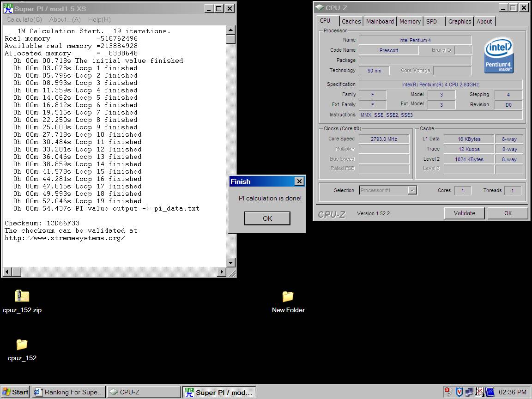Viewport: 532px width, 399px height.
Task: Click the Level 2 '1024 KBytes' field
Action: point(469,159)
